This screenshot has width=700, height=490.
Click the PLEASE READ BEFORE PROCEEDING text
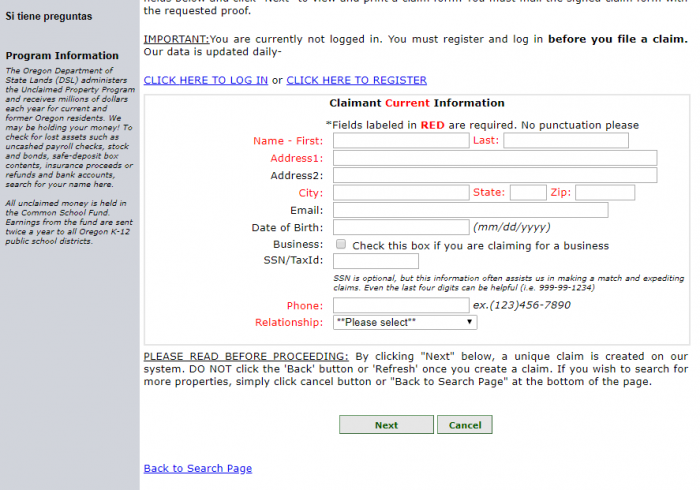pos(246,357)
